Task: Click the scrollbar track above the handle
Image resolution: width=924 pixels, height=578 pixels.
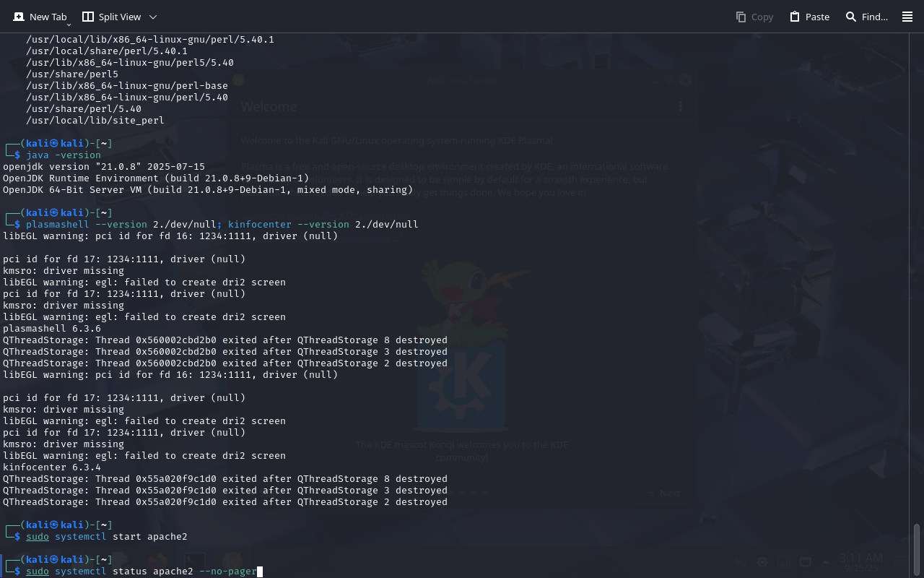Action: 917,289
